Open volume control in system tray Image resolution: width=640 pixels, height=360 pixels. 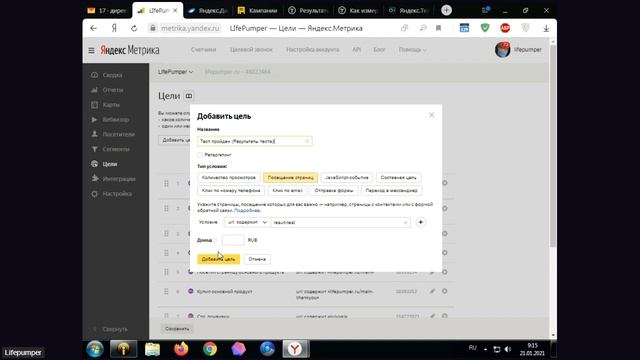508,349
